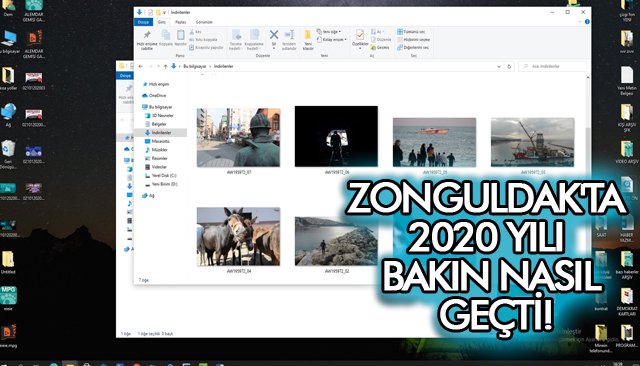Expand the address bar history dropdown arrow

click(x=499, y=66)
